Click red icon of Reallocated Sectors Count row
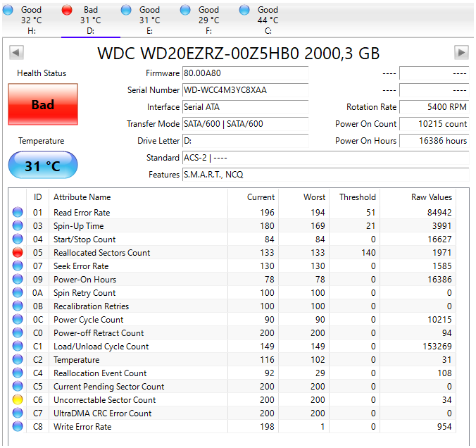This screenshot has width=476, height=448. pos(18,252)
